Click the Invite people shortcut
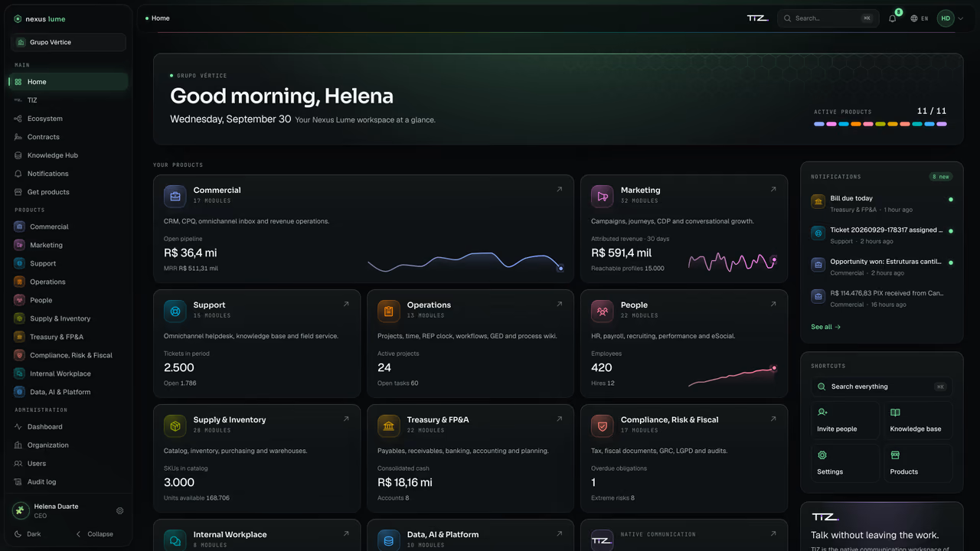The image size is (980, 551). [845, 420]
